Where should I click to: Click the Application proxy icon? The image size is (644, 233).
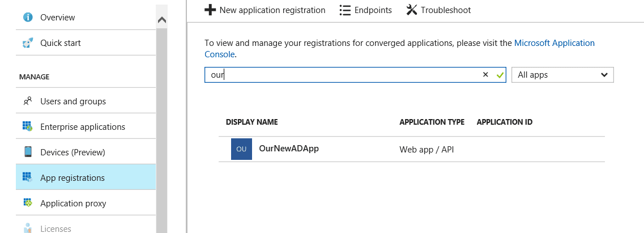click(x=28, y=203)
